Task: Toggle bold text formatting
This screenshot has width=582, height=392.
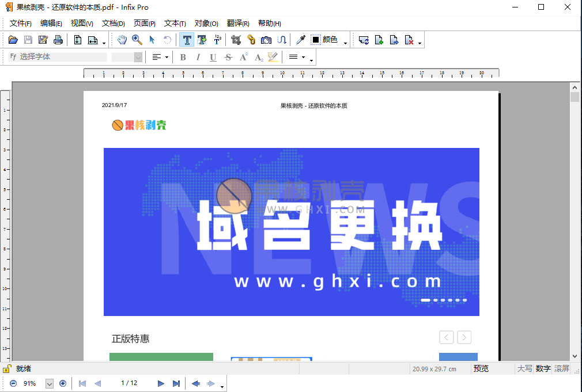Action: coord(183,57)
